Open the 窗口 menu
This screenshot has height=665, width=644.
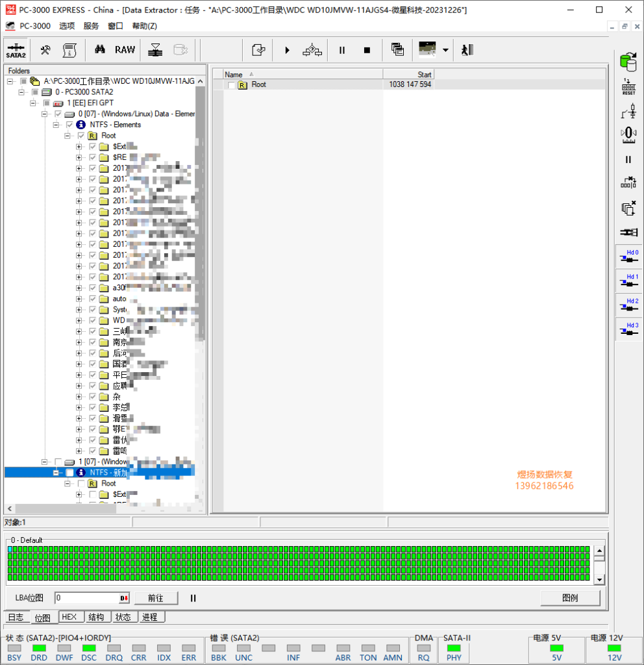click(116, 26)
